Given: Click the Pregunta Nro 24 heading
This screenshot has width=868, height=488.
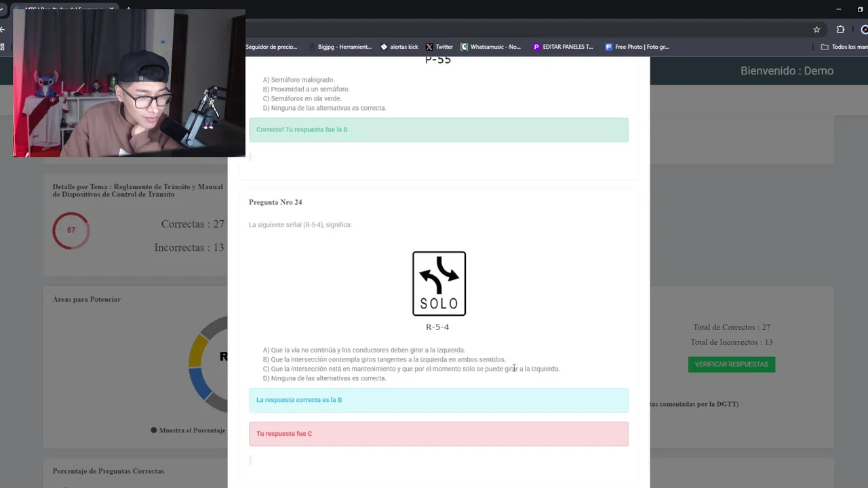Looking at the screenshot, I should pyautogui.click(x=275, y=202).
